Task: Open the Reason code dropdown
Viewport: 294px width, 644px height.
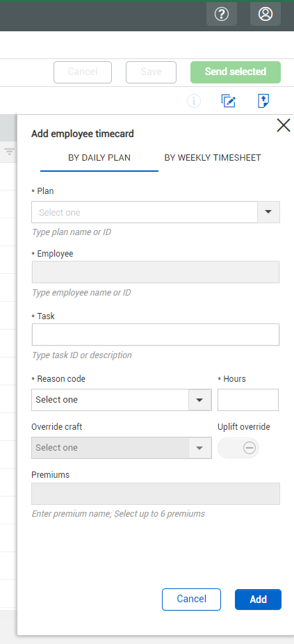Action: [122, 400]
